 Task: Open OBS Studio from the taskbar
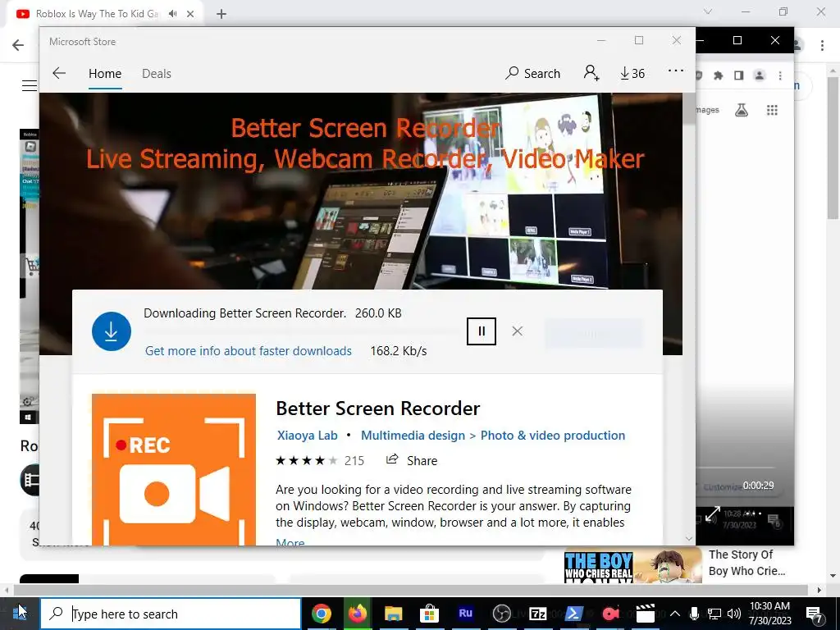click(501, 614)
